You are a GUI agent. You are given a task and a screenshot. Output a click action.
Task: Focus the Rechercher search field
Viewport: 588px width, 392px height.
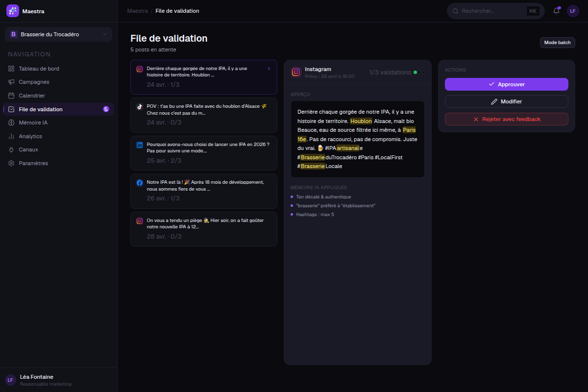495,11
